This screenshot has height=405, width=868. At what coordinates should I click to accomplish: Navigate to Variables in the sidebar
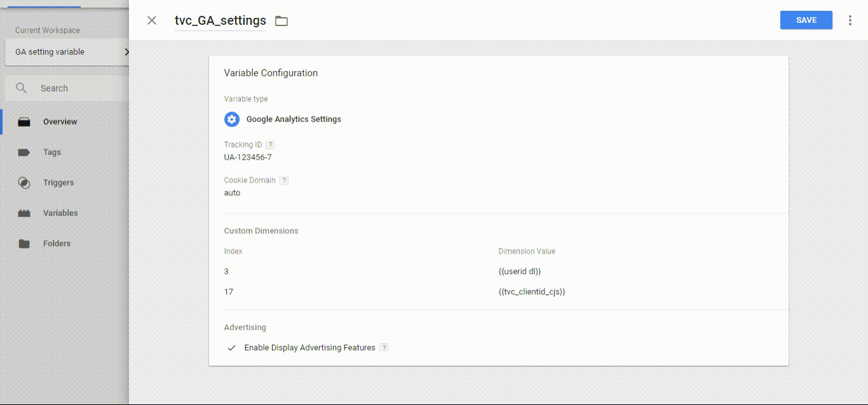pos(60,213)
